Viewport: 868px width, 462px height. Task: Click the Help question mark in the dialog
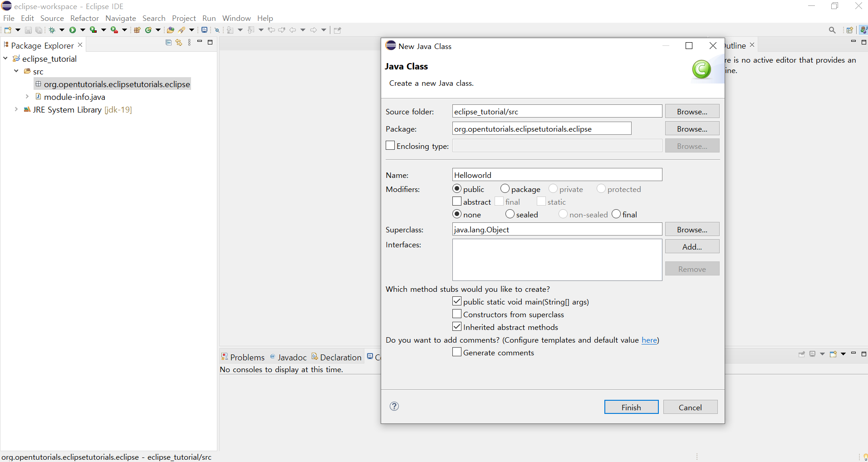point(394,406)
